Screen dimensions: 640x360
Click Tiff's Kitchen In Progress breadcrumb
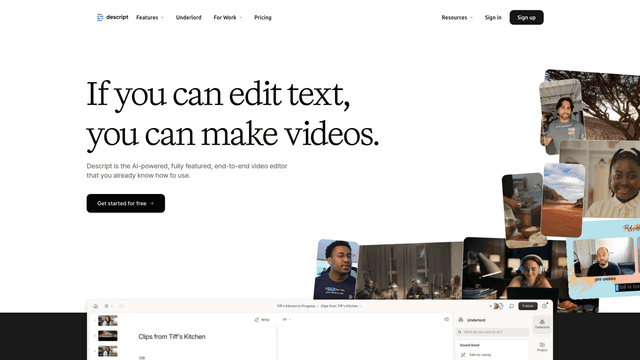(296, 306)
